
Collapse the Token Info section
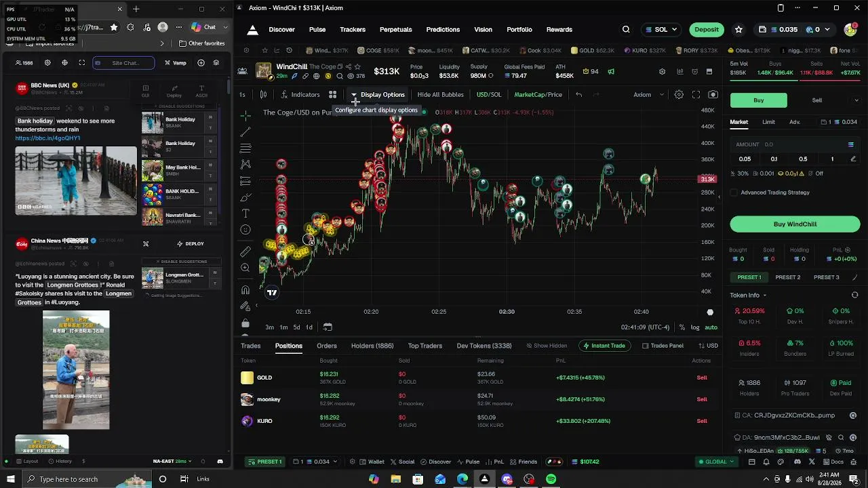pos(748,296)
